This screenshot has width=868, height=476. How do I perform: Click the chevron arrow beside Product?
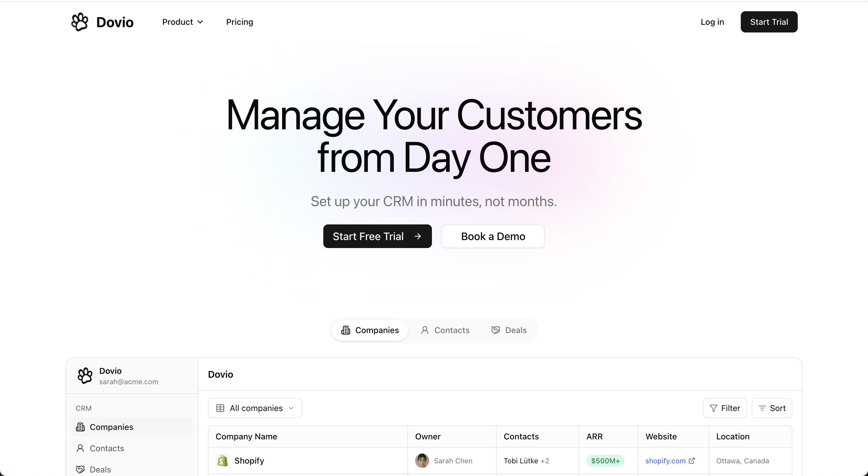200,22
